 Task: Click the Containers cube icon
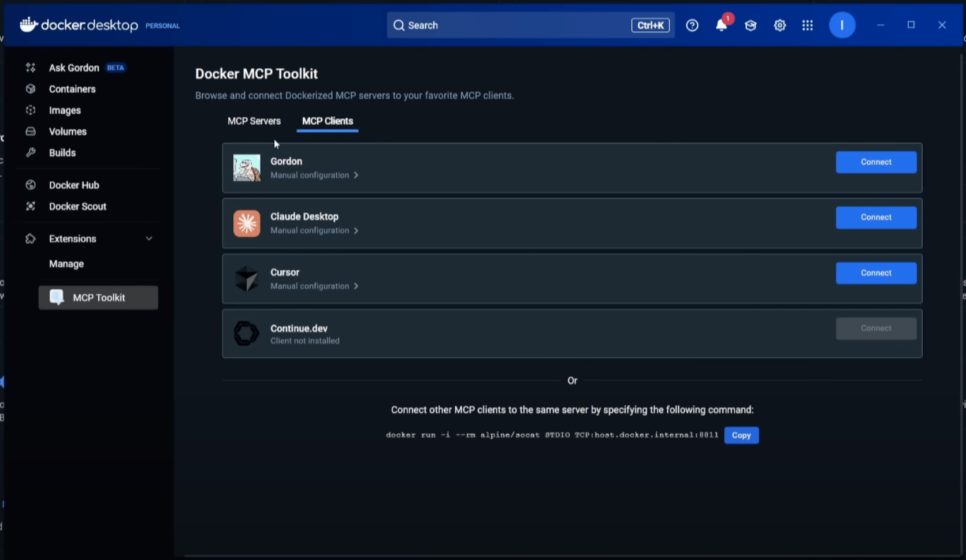31,89
